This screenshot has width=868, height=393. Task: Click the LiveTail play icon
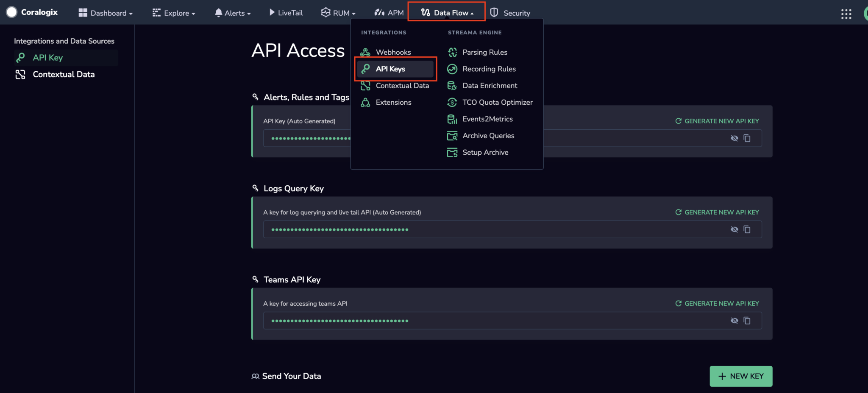coord(272,12)
